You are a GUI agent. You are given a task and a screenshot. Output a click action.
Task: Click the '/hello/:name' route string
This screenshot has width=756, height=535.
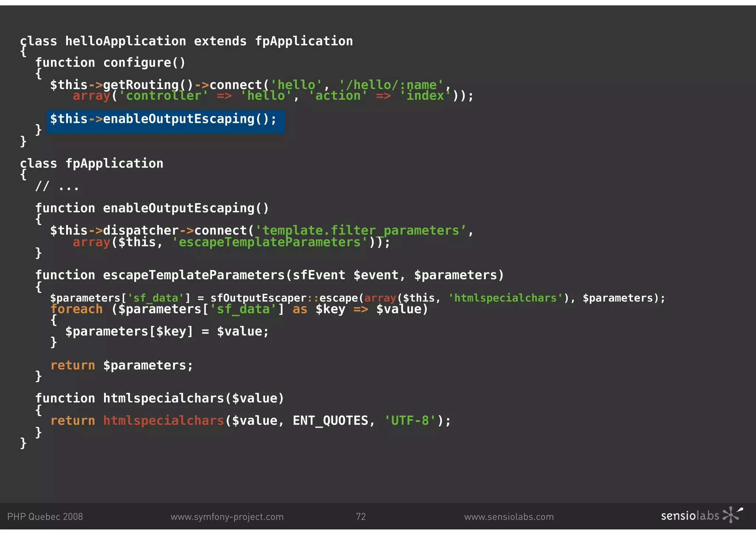coord(391,85)
